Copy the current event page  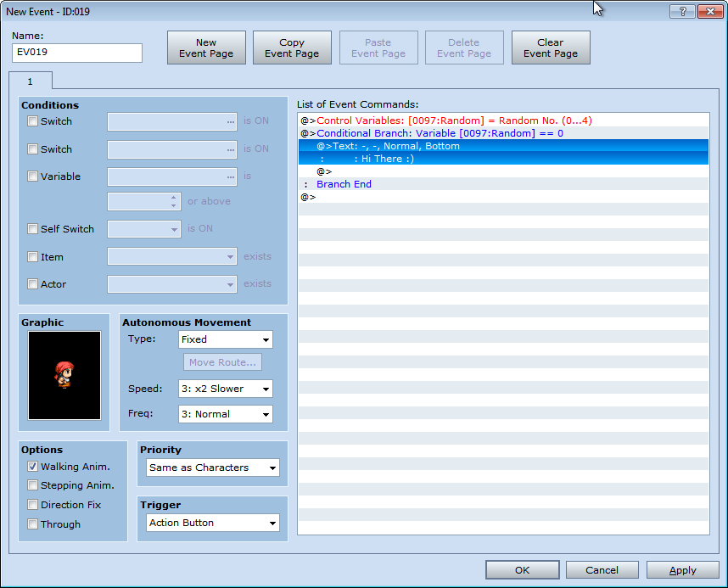click(292, 48)
